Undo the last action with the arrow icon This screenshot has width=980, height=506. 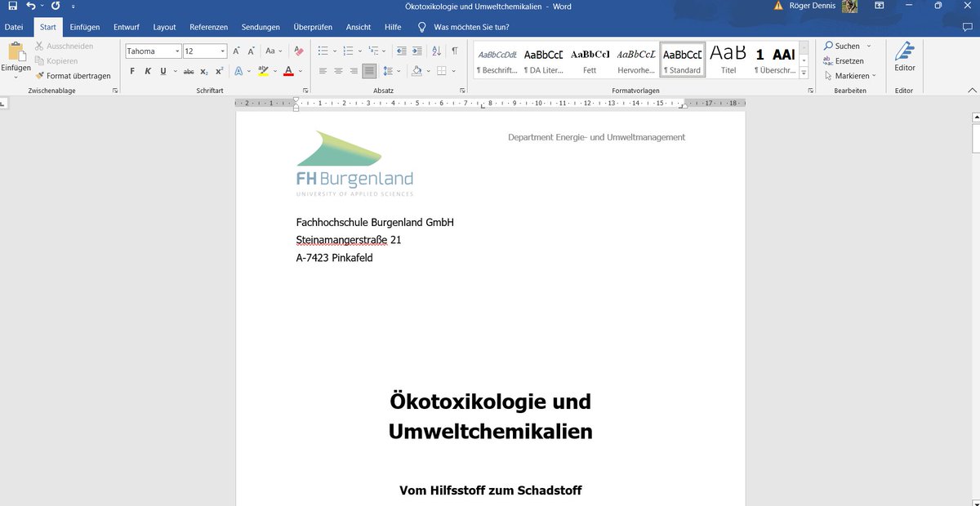(x=30, y=7)
